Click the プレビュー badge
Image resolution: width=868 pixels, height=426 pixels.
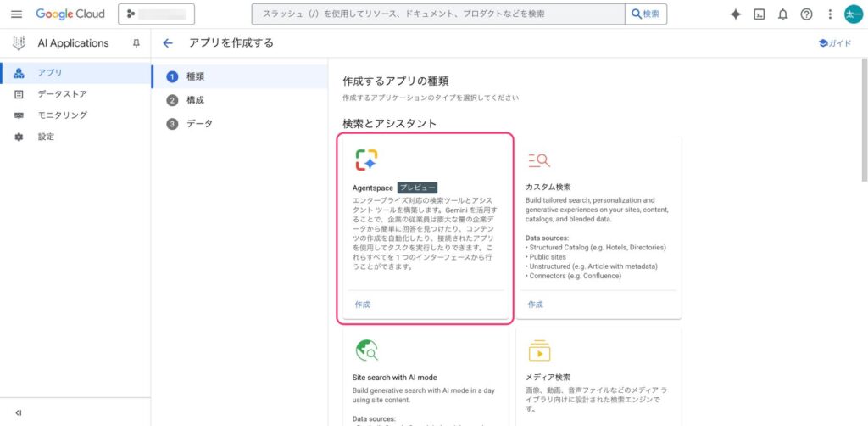(417, 188)
